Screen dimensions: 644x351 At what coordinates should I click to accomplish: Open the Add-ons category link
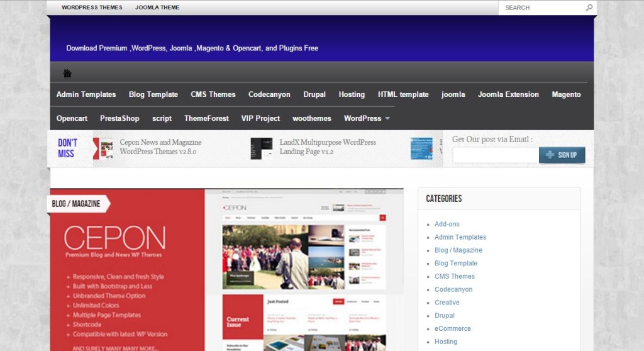pyautogui.click(x=447, y=224)
